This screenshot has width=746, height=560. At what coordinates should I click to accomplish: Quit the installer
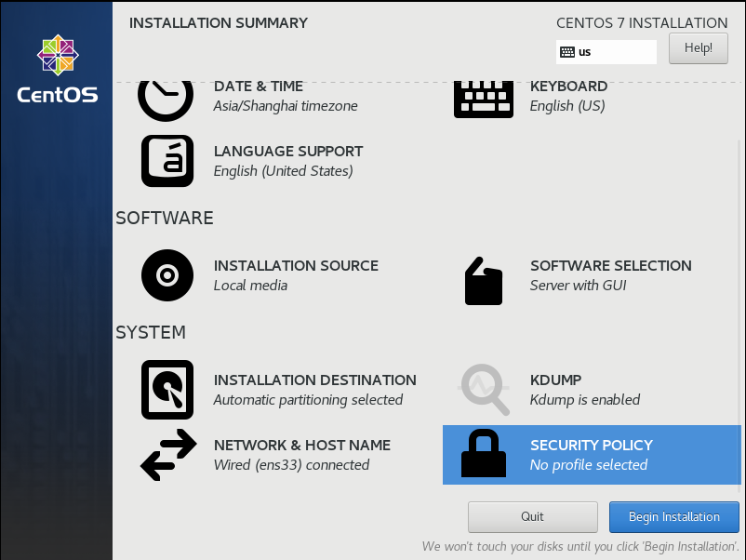(532, 516)
